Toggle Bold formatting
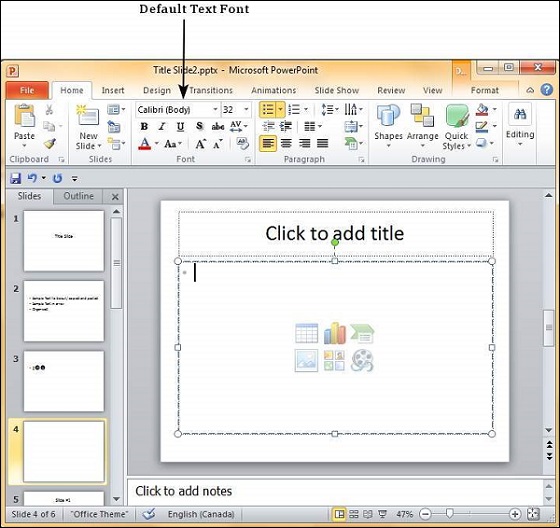The height and width of the screenshot is (528, 560). [x=144, y=126]
